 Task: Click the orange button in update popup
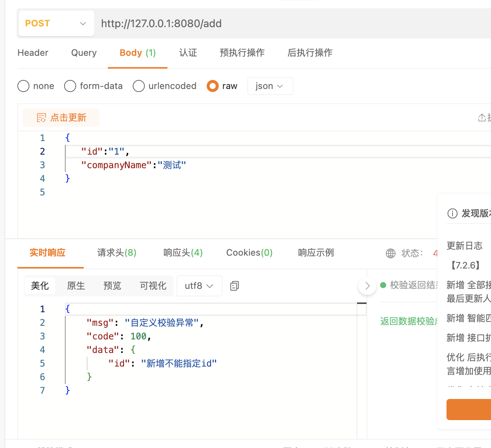click(469, 410)
